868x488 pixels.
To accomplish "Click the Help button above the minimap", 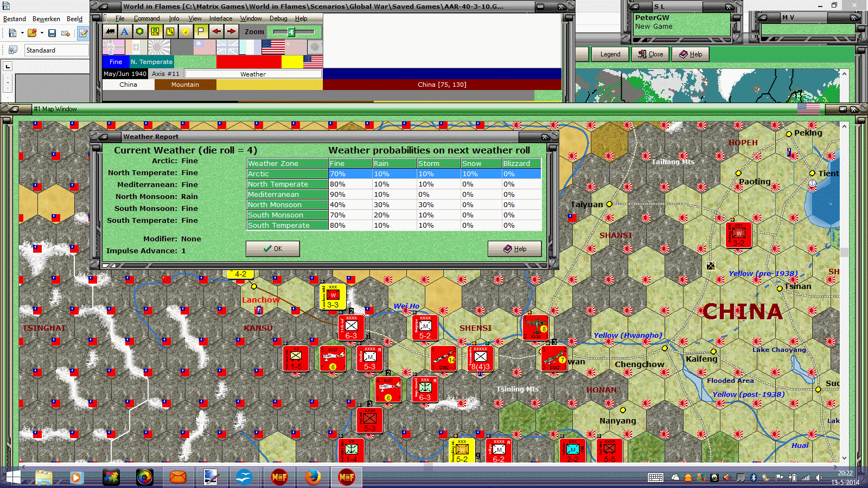I will 691,54.
